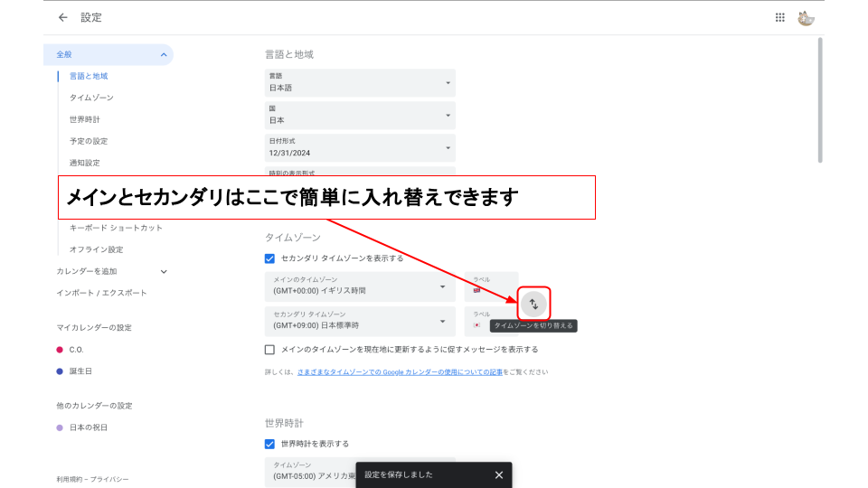Enable メインのタイムゾーンを現在地に更新 checkbox
868x488 pixels.
coord(270,350)
